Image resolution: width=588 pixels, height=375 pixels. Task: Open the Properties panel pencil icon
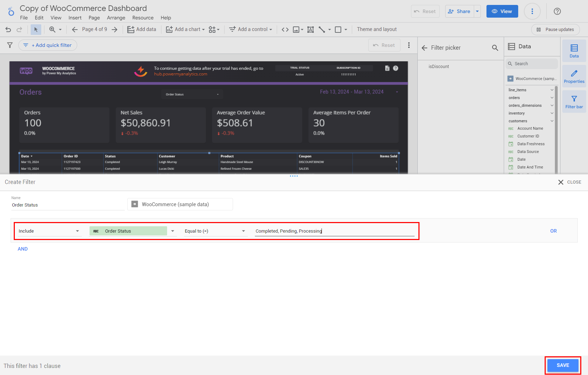click(x=574, y=76)
